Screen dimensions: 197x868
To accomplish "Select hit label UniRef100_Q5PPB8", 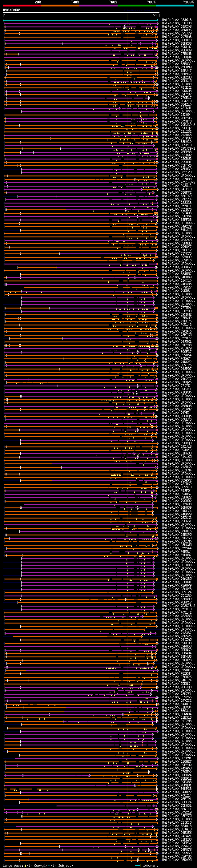I will [x=177, y=152].
